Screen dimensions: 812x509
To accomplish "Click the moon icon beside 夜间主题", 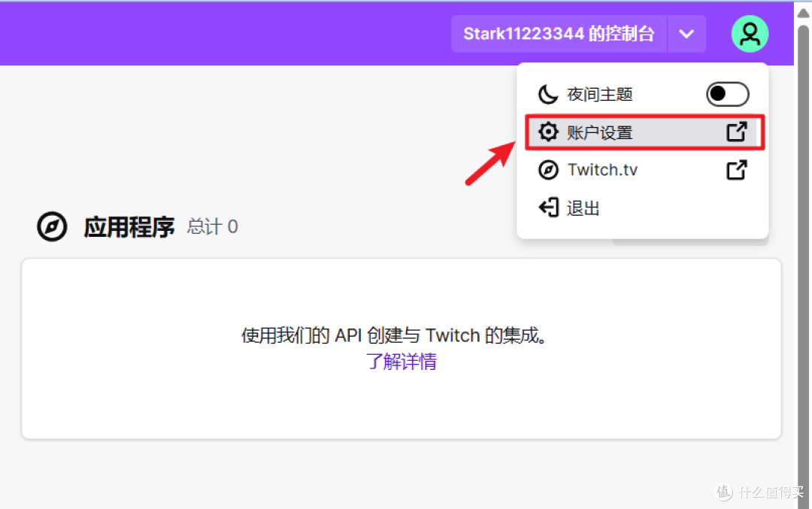I will (548, 94).
